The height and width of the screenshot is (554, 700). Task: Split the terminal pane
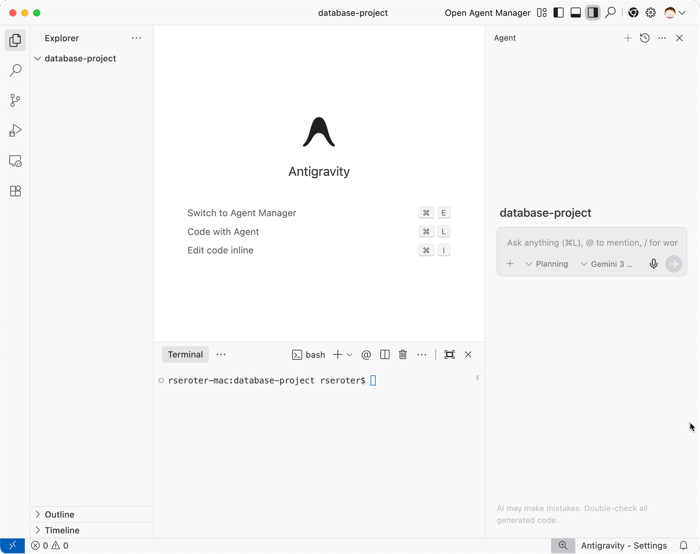(385, 355)
